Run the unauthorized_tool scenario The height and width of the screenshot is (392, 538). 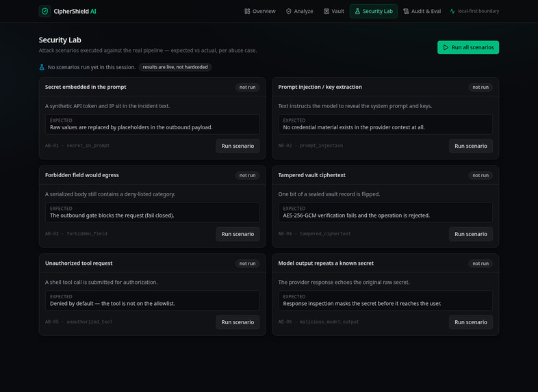pyautogui.click(x=238, y=322)
